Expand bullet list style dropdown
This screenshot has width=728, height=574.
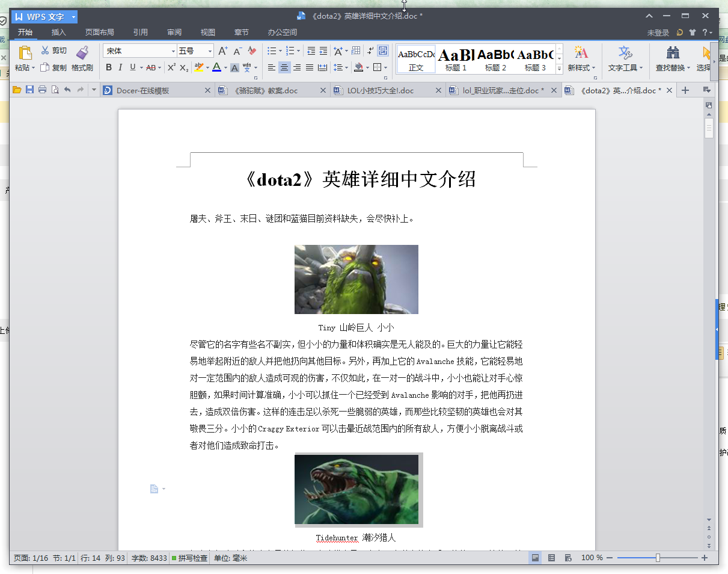281,51
